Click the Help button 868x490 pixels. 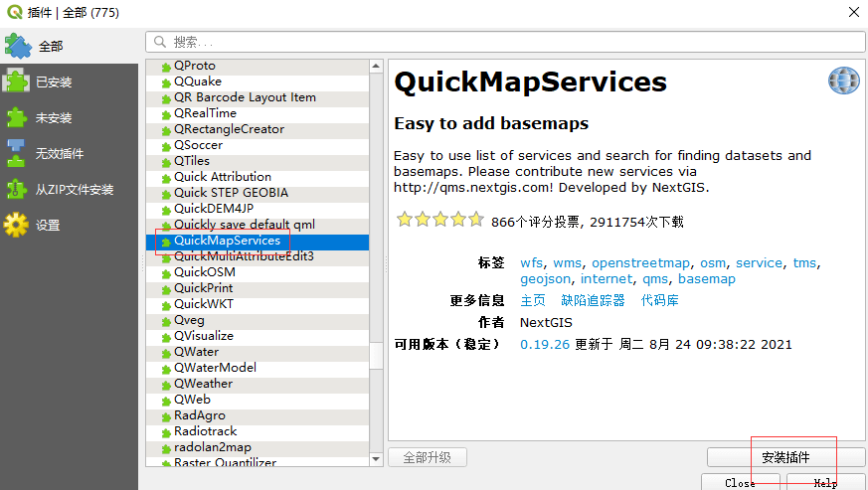tap(825, 482)
